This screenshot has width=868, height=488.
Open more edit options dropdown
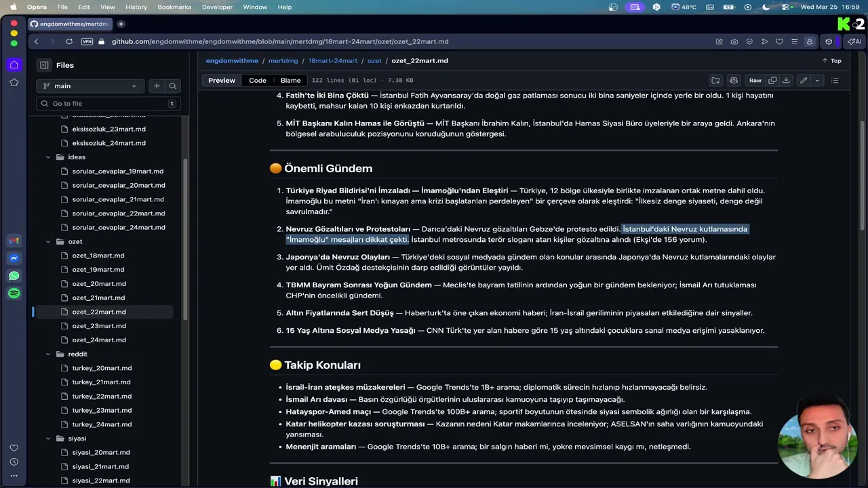817,80
